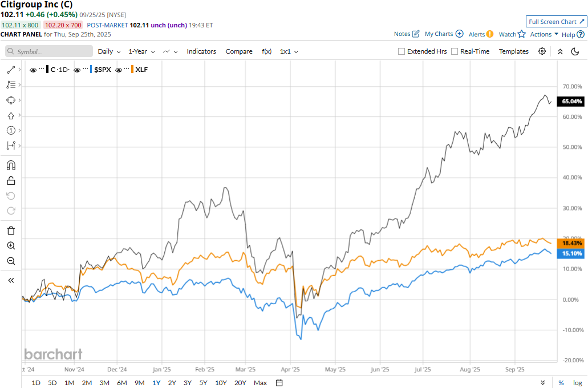The height and width of the screenshot is (388, 588).
Task: Click the Watch star icon
Action: pos(522,34)
